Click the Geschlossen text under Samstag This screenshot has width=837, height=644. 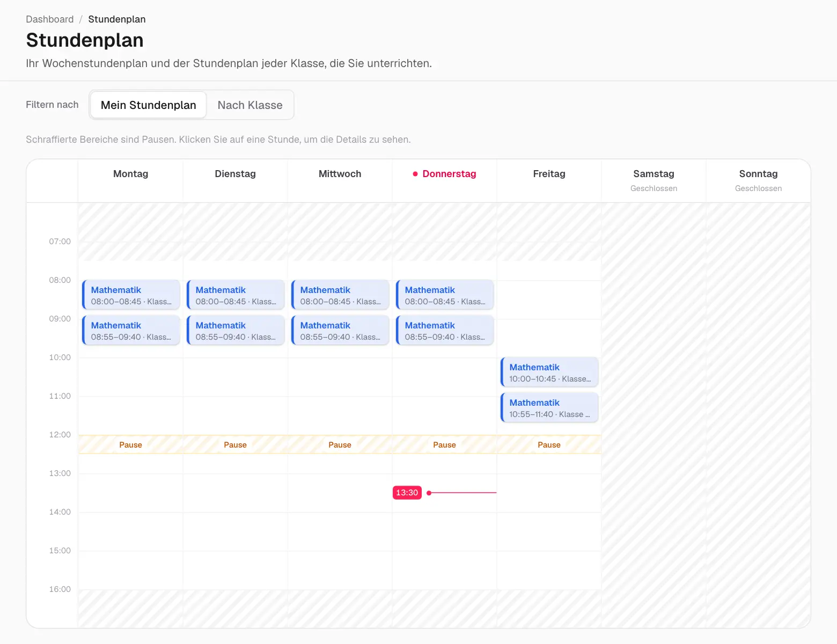pyautogui.click(x=654, y=188)
